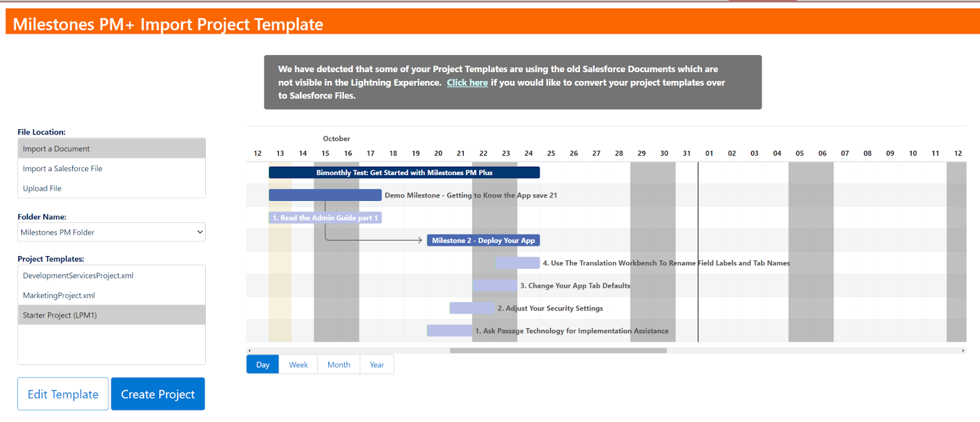The width and height of the screenshot is (980, 422).
Task: Switch Gantt view to Month
Action: click(339, 364)
